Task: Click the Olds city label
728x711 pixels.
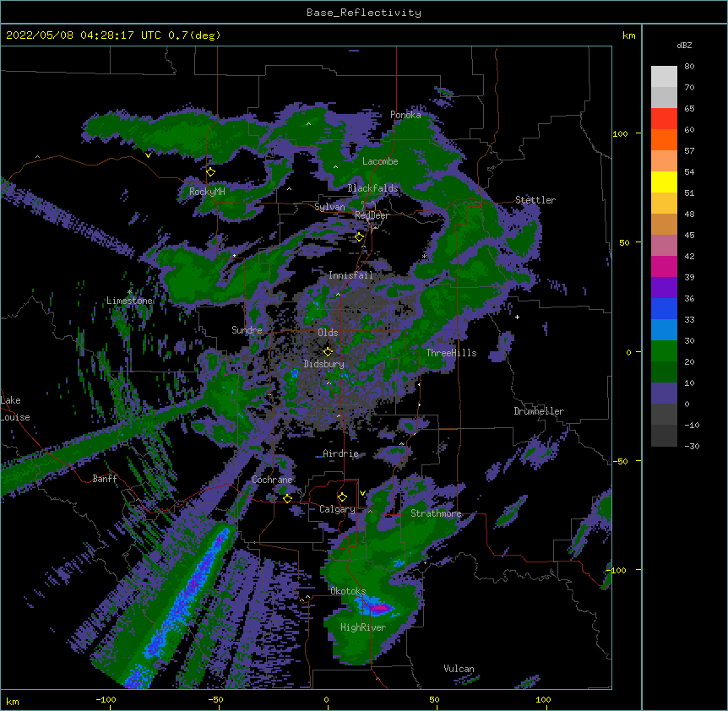Action: point(328,333)
